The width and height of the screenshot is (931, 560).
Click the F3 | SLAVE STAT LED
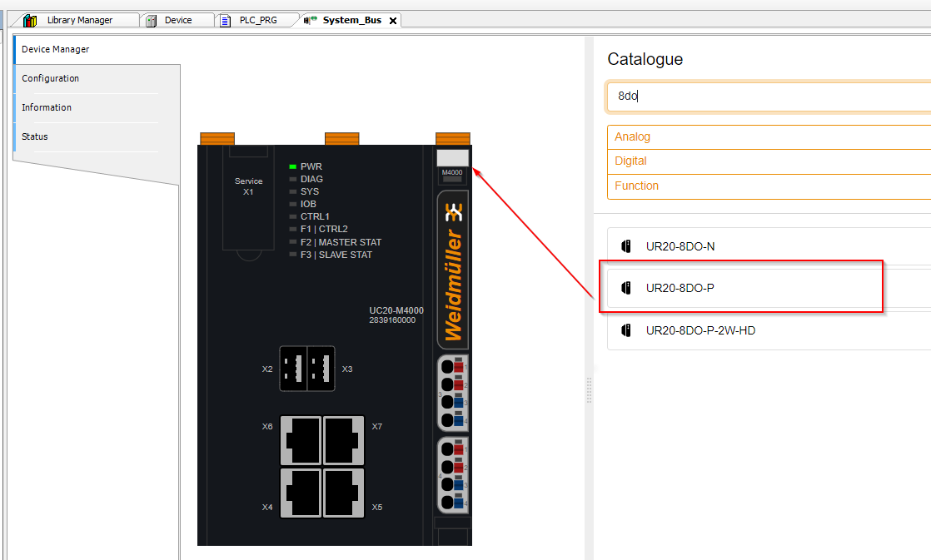pos(293,255)
